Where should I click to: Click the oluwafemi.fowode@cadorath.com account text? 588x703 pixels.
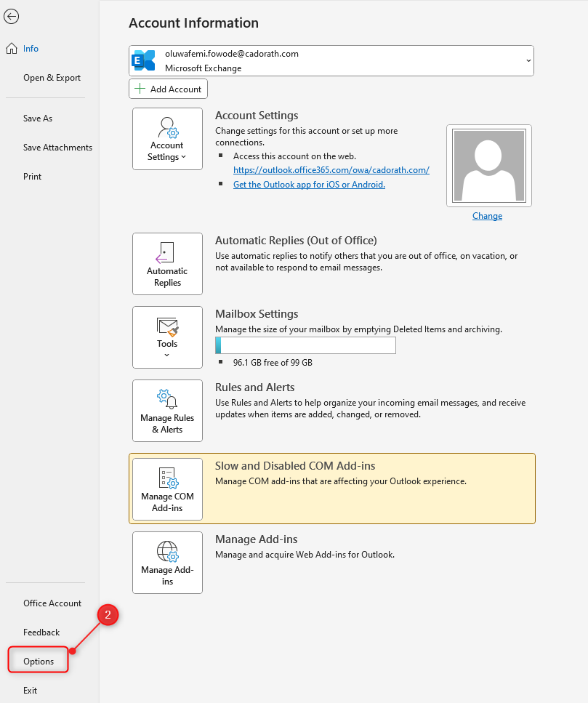point(232,54)
